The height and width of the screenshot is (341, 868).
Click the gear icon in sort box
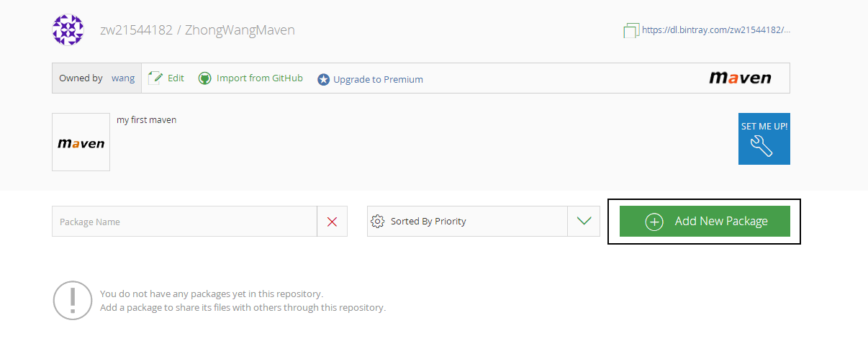point(377,222)
